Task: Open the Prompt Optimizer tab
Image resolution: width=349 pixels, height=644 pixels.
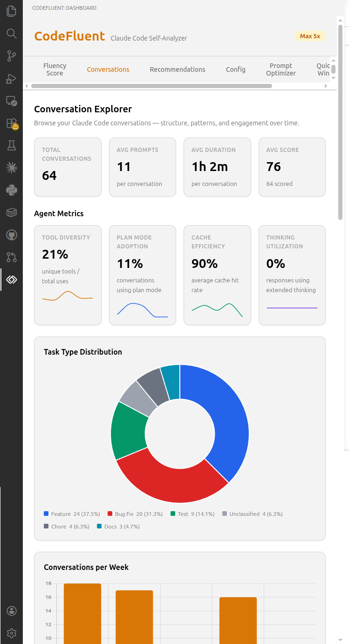Action: pyautogui.click(x=281, y=69)
